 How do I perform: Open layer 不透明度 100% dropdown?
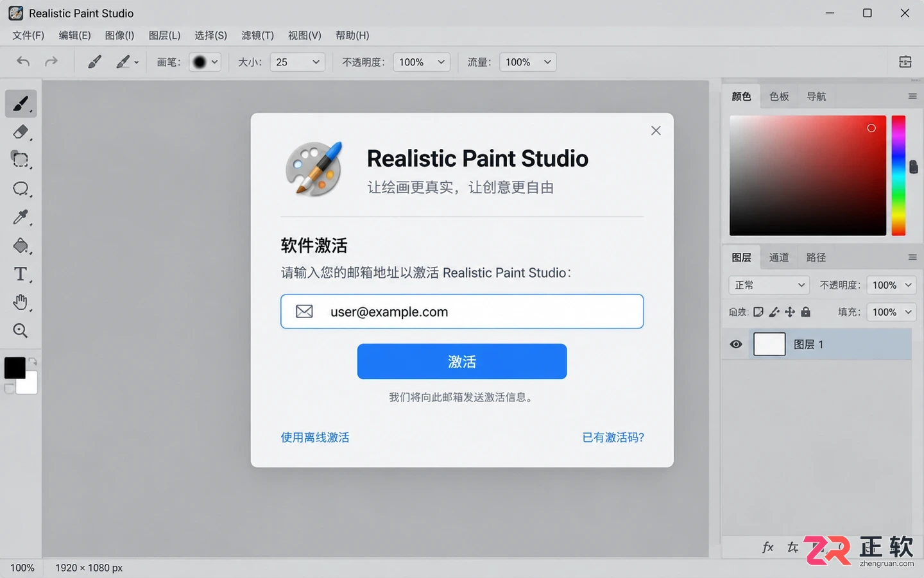(891, 285)
